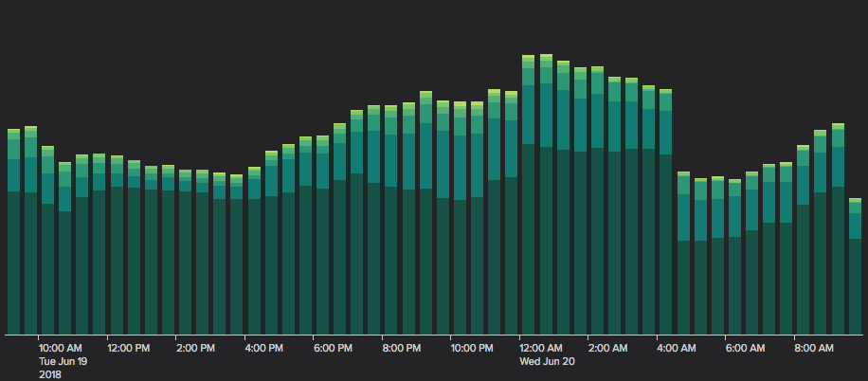
Task: Click the Wed Jun 20 date label
Action: point(545,361)
